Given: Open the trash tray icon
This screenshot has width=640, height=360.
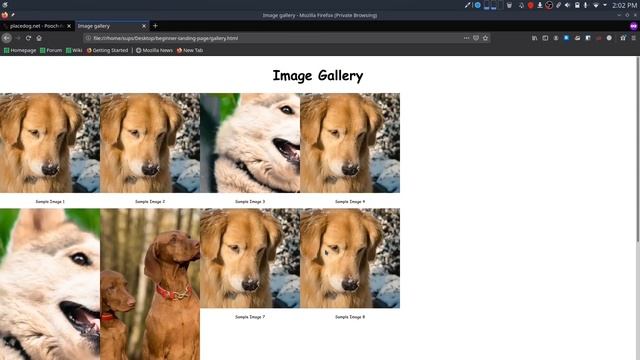Looking at the screenshot, I should [509, 5].
